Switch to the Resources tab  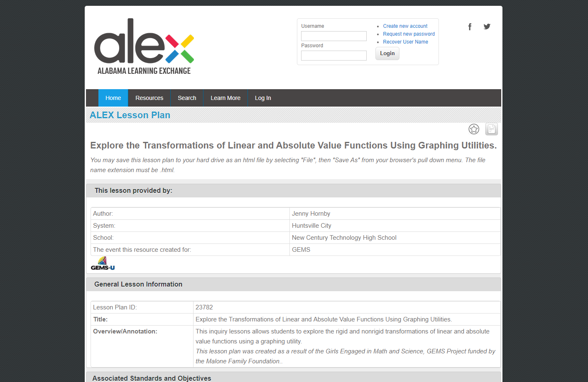(149, 98)
